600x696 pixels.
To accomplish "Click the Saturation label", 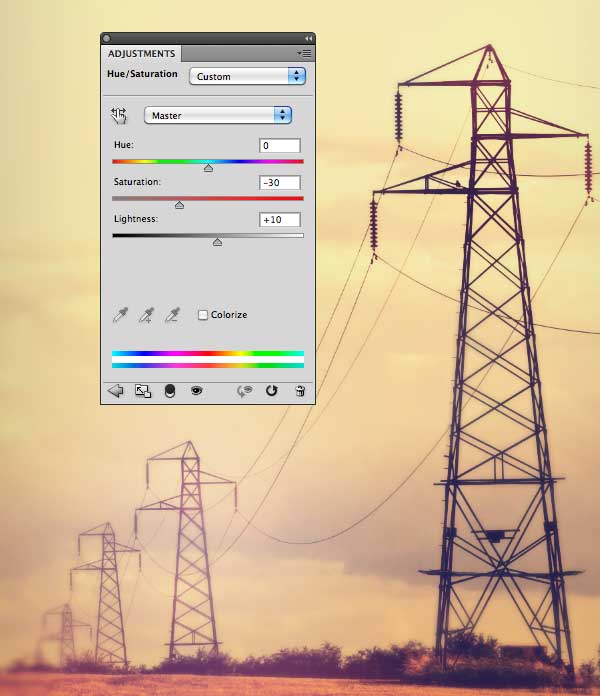I will (137, 182).
